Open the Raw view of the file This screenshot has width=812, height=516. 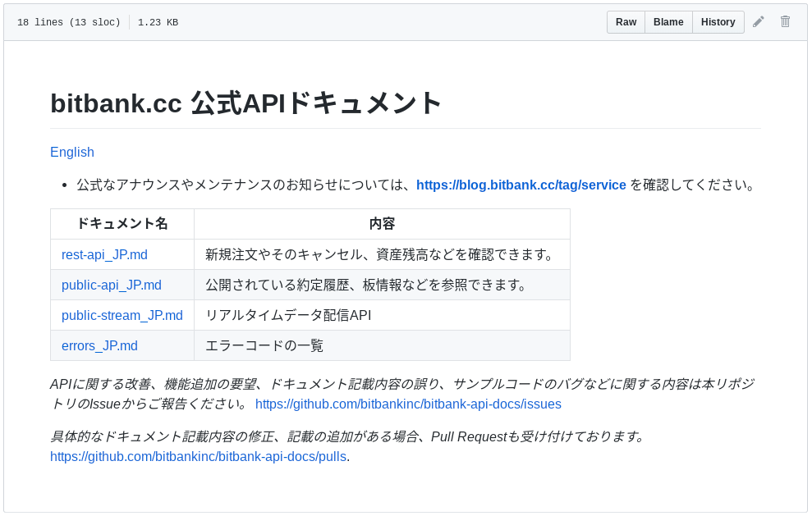pyautogui.click(x=626, y=22)
